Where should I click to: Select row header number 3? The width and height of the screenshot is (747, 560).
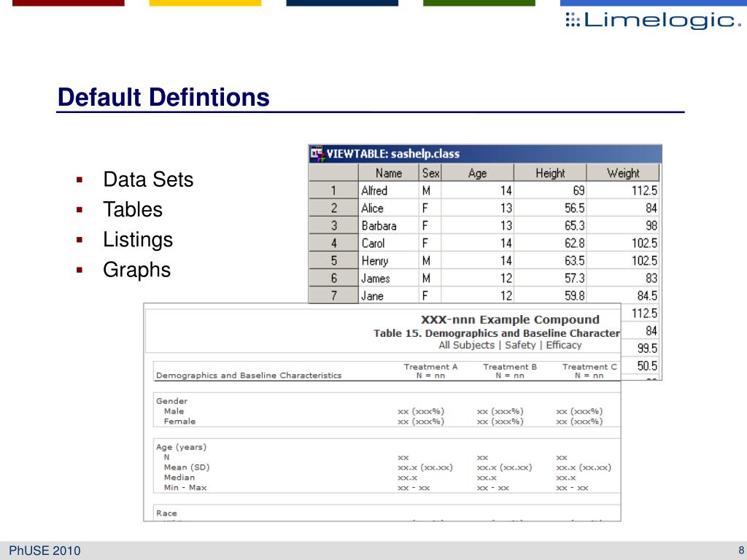pyautogui.click(x=333, y=226)
